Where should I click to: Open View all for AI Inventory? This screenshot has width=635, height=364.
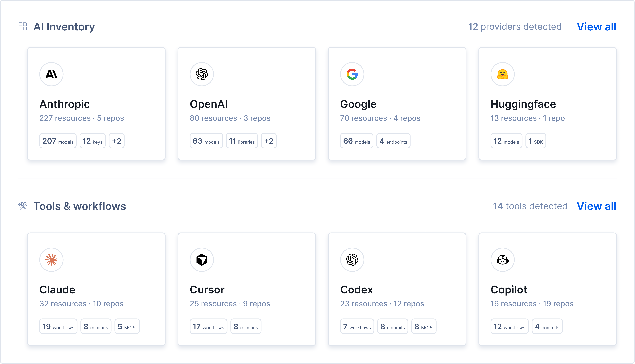(596, 27)
